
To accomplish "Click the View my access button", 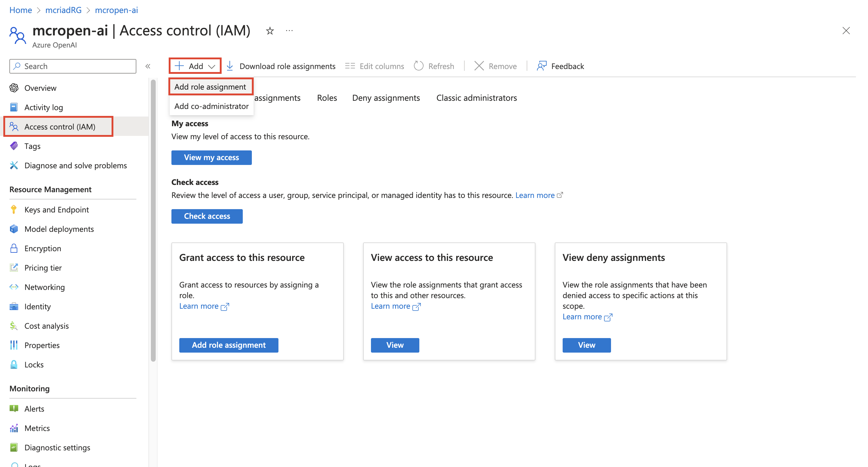I will 211,158.
